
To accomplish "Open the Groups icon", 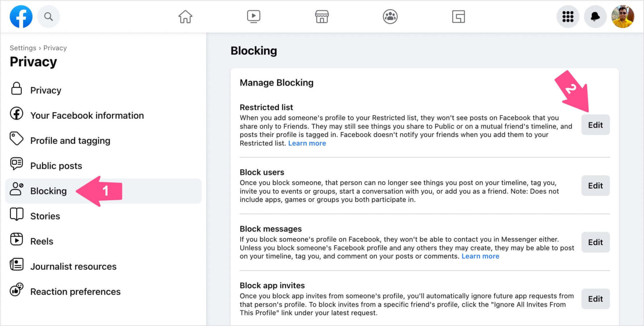I will pyautogui.click(x=390, y=16).
